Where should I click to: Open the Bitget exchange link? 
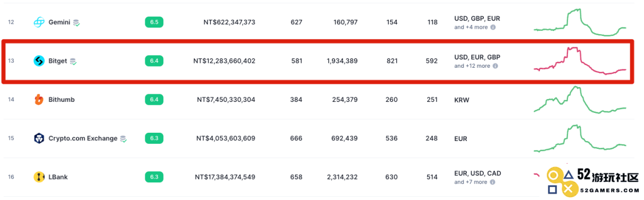coord(57,61)
